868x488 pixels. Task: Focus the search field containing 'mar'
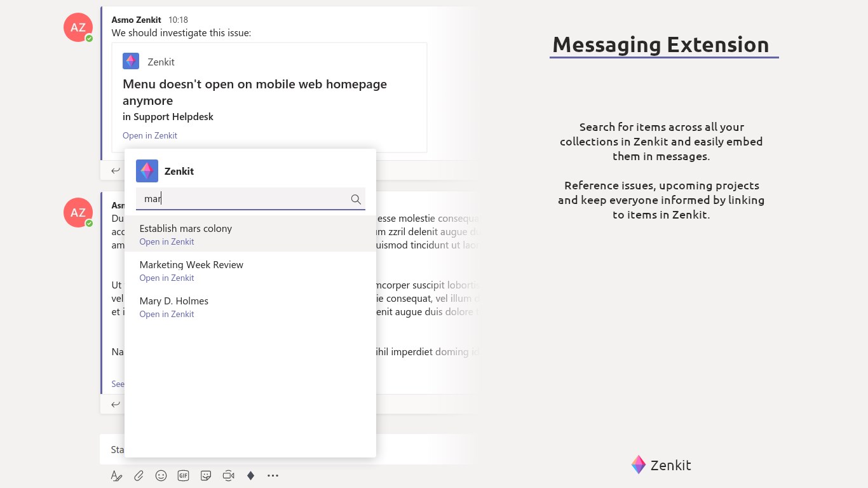tap(250, 199)
